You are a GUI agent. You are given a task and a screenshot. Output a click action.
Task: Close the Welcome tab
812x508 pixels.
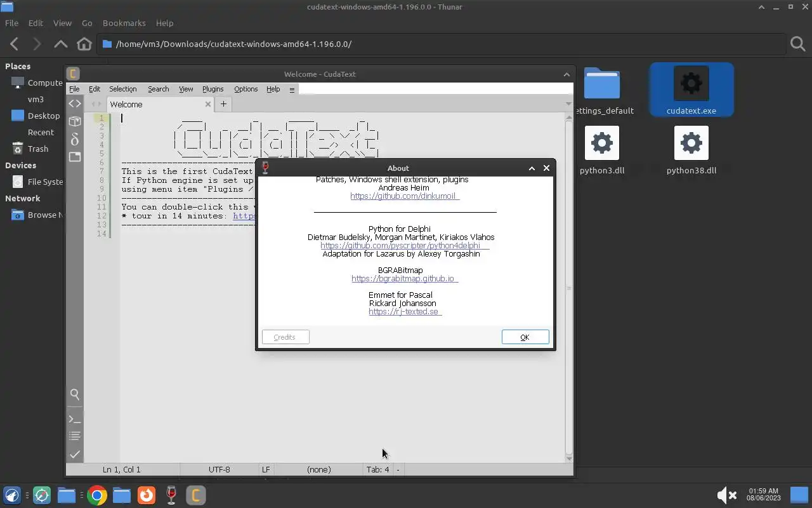[x=207, y=104]
